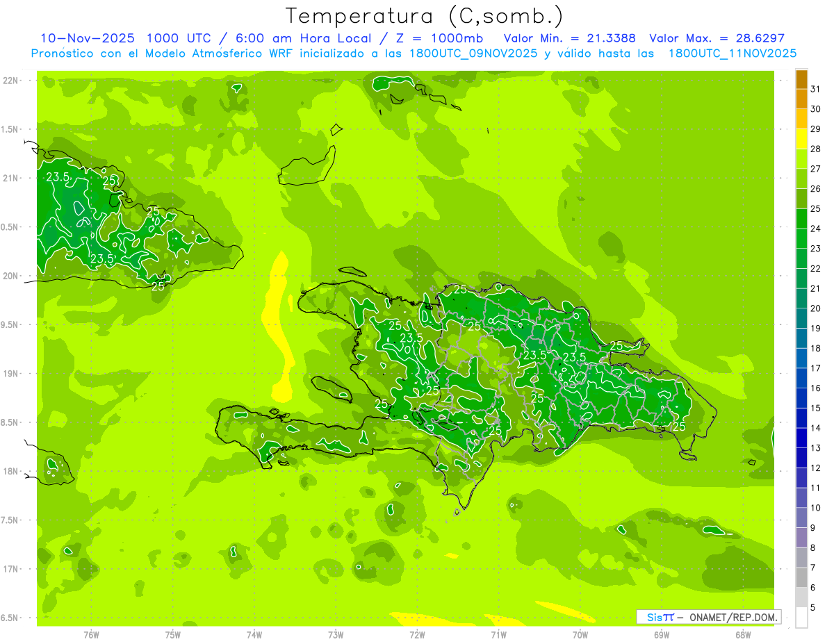Click the '68W' longitude axis label
834x644 pixels.
743,634
